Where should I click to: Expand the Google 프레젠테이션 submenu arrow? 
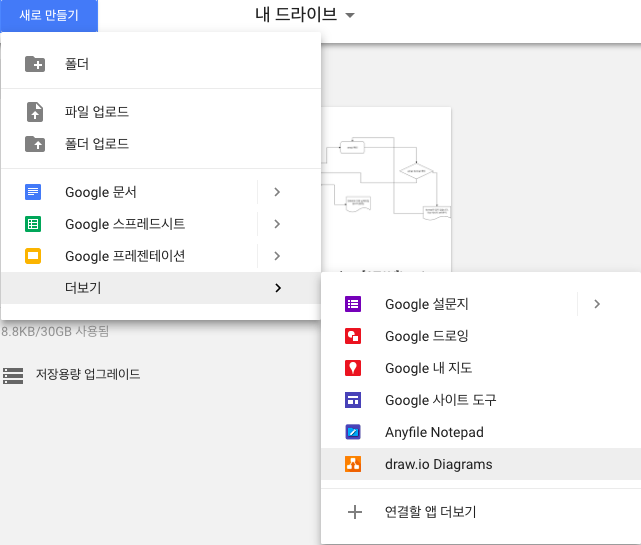(277, 256)
